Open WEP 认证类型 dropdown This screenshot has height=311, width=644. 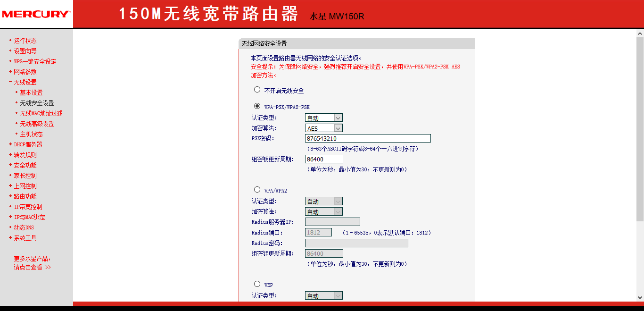click(324, 296)
